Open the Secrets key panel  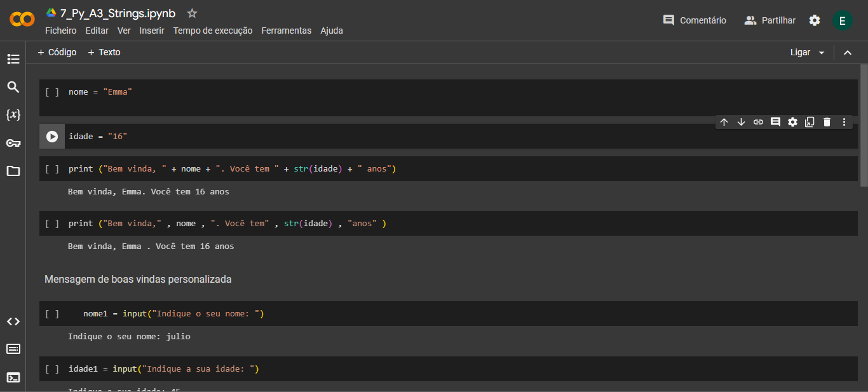pos(13,142)
